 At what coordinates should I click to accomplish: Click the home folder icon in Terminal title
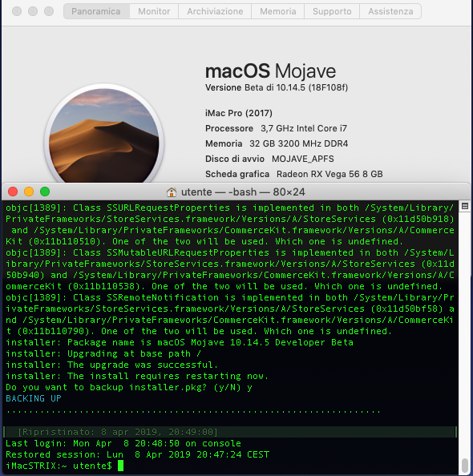pyautogui.click(x=172, y=192)
